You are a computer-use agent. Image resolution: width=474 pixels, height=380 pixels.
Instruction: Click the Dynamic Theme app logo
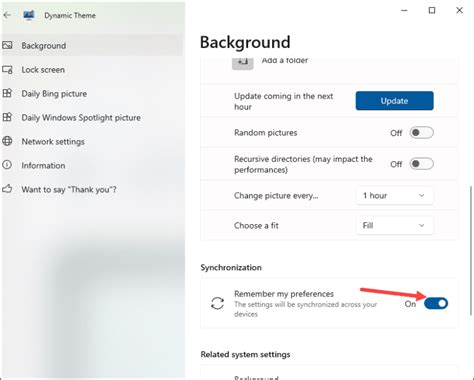click(x=29, y=15)
